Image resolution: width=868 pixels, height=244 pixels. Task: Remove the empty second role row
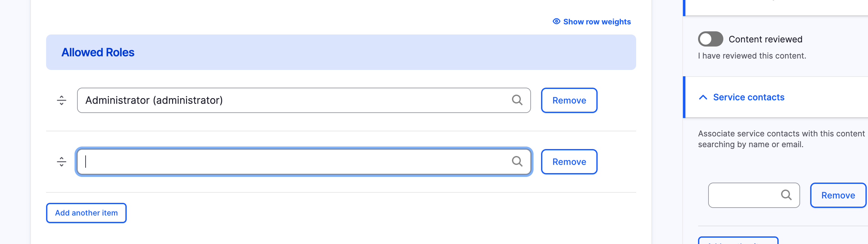coord(569,162)
